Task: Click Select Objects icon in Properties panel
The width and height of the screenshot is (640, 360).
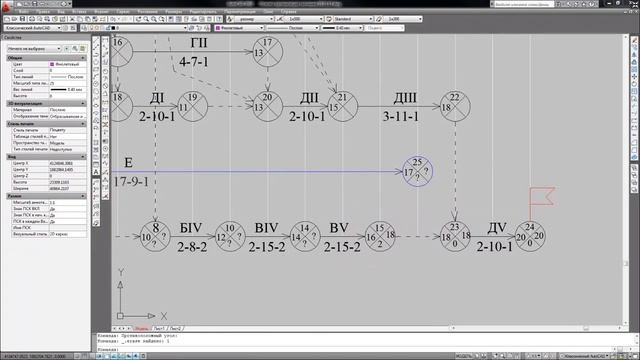Action: [x=75, y=49]
